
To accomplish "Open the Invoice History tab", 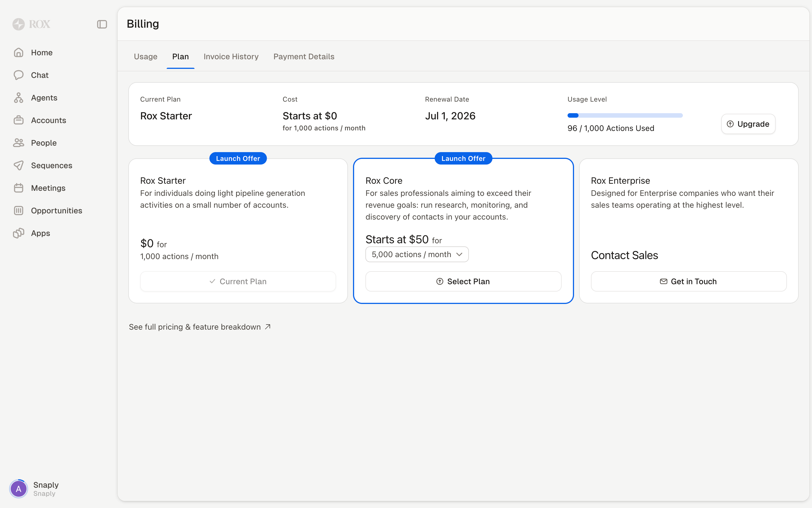I will point(231,56).
